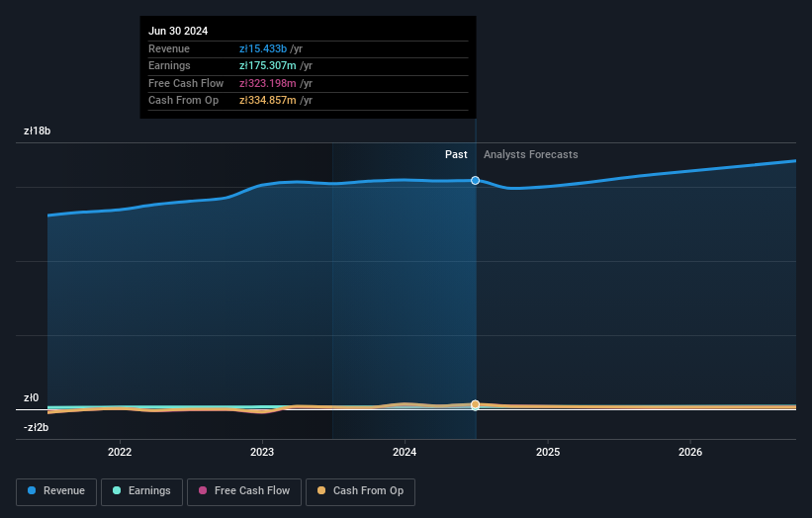Toggle the Revenue series legend button
The width and height of the screenshot is (812, 518).
tap(56, 491)
